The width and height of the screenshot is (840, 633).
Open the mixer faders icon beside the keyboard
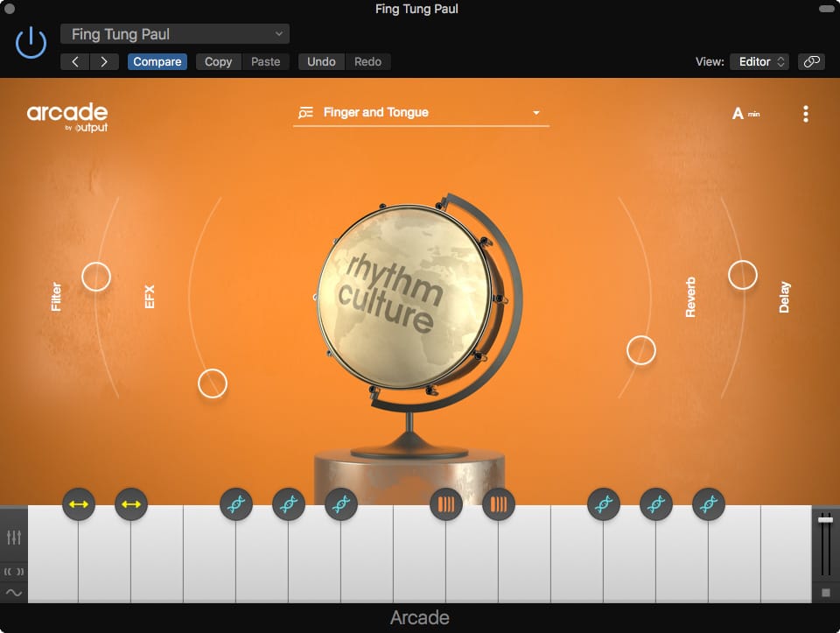tap(14, 537)
